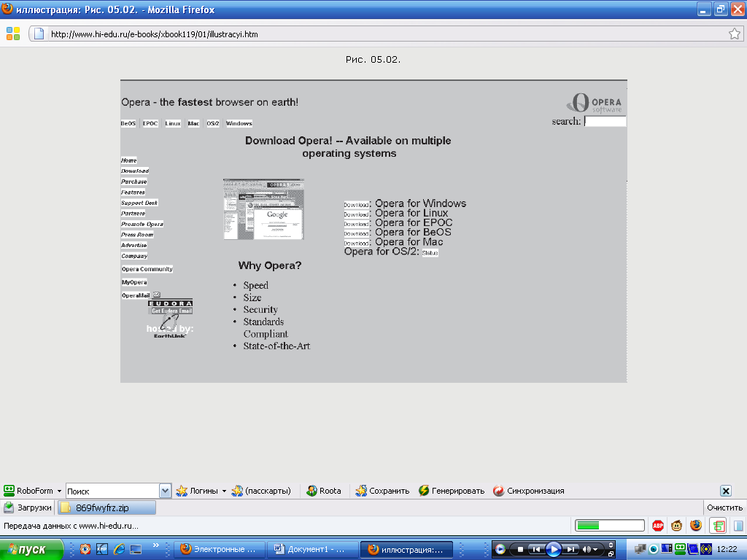The image size is (747, 560).
Task: Click the RoboForm Поиск search field
Action: [112, 491]
